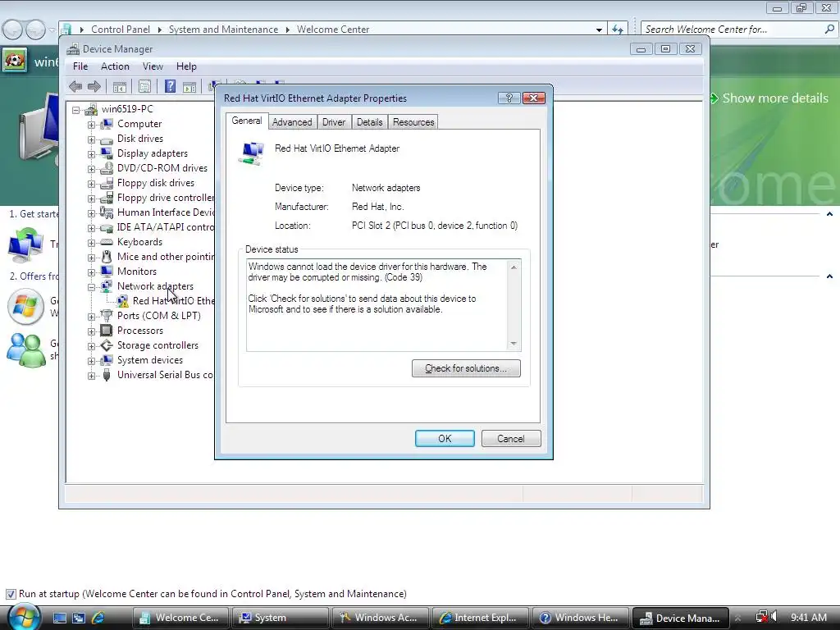This screenshot has height=630, width=840.
Task: Open the Help menu
Action: (x=186, y=66)
